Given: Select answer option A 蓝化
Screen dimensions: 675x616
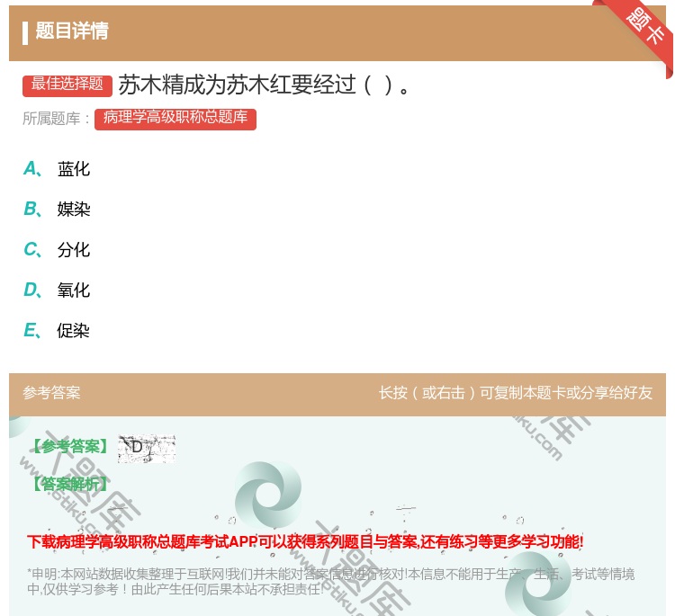Looking at the screenshot, I should (57, 169).
